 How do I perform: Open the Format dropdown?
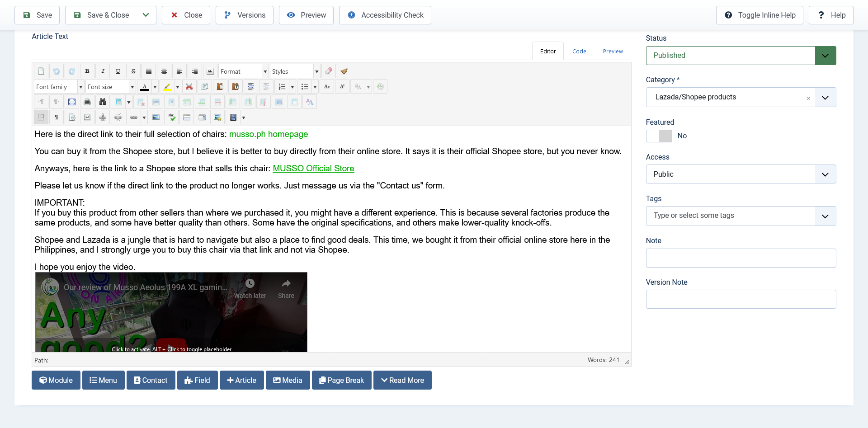click(x=244, y=71)
